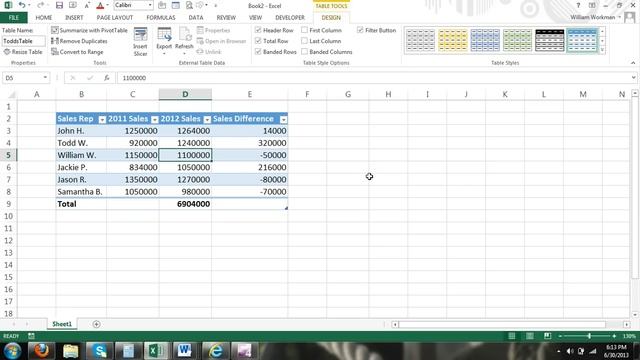Image resolution: width=640 pixels, height=360 pixels.
Task: Check the First Column checkbox
Action: point(304,30)
